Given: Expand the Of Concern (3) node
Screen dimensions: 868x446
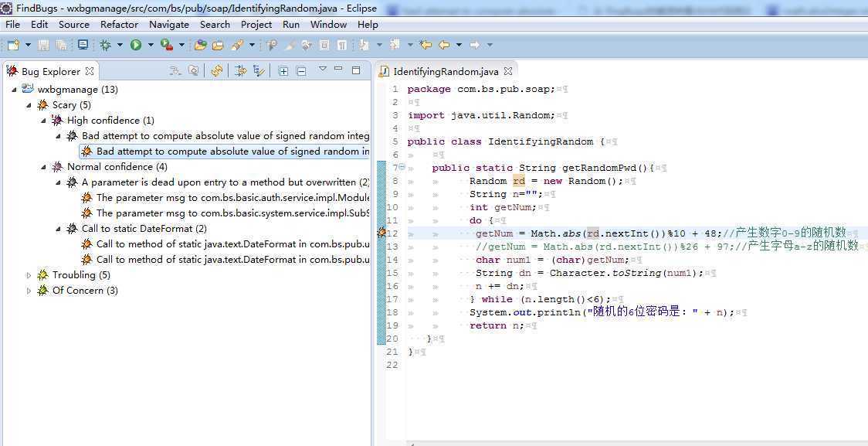Looking at the screenshot, I should click(x=29, y=291).
